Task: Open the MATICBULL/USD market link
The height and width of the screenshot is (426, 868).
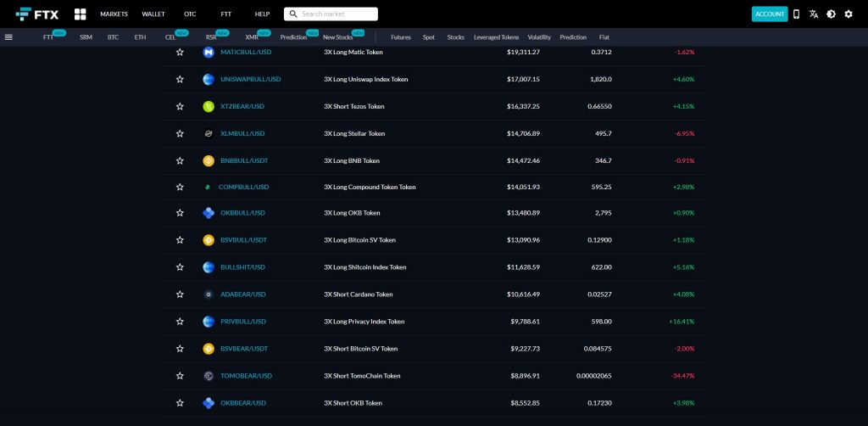Action: 246,52
